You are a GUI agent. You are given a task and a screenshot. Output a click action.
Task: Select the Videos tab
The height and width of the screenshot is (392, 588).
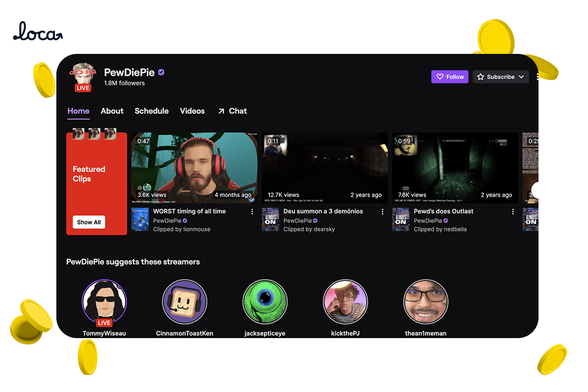pyautogui.click(x=192, y=111)
